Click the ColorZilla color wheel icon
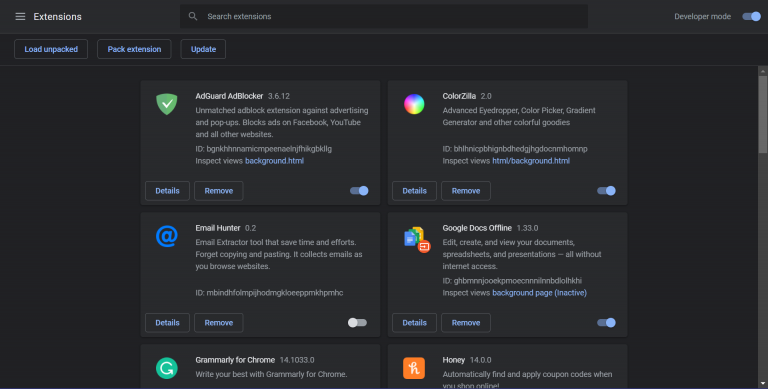 (x=414, y=104)
